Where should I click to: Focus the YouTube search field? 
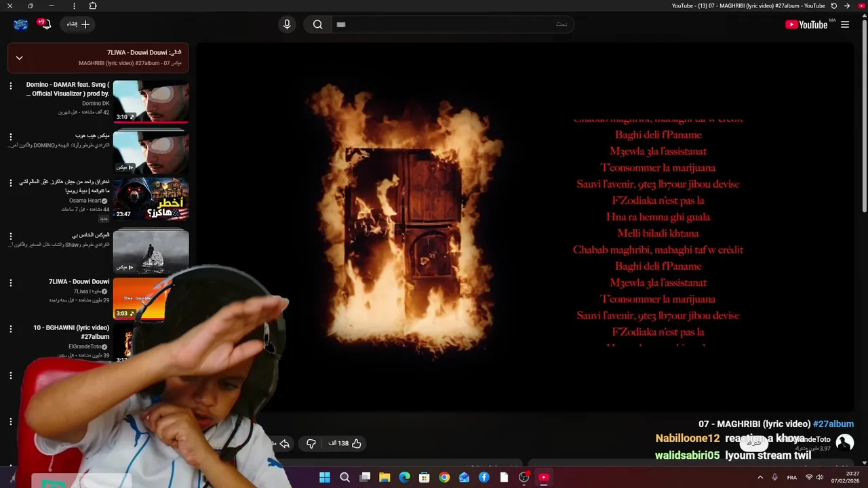pos(453,24)
